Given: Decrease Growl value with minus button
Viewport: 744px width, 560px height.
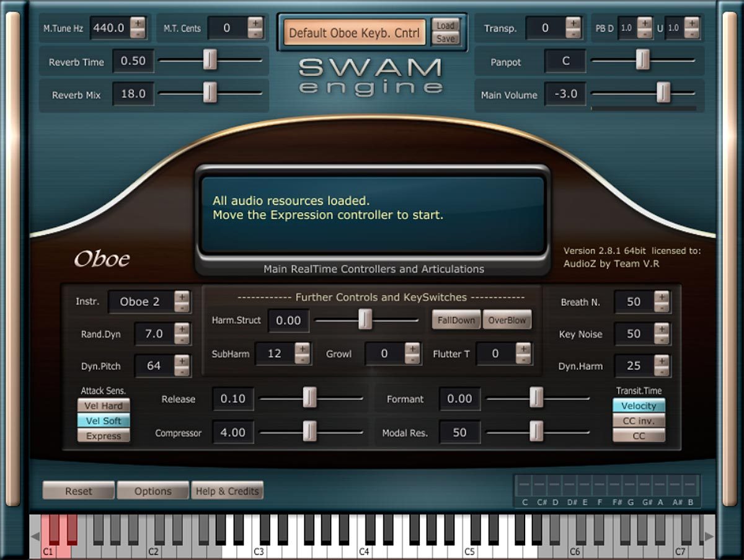Looking at the screenshot, I should [412, 359].
